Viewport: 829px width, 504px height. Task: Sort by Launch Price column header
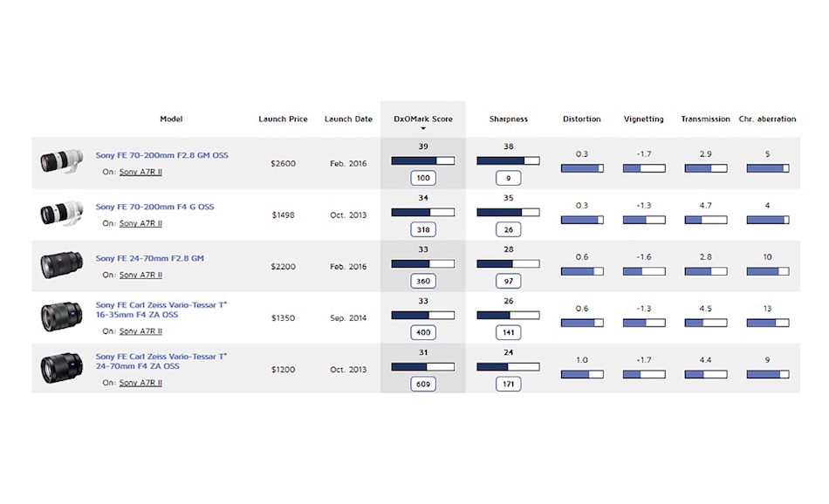coord(283,119)
